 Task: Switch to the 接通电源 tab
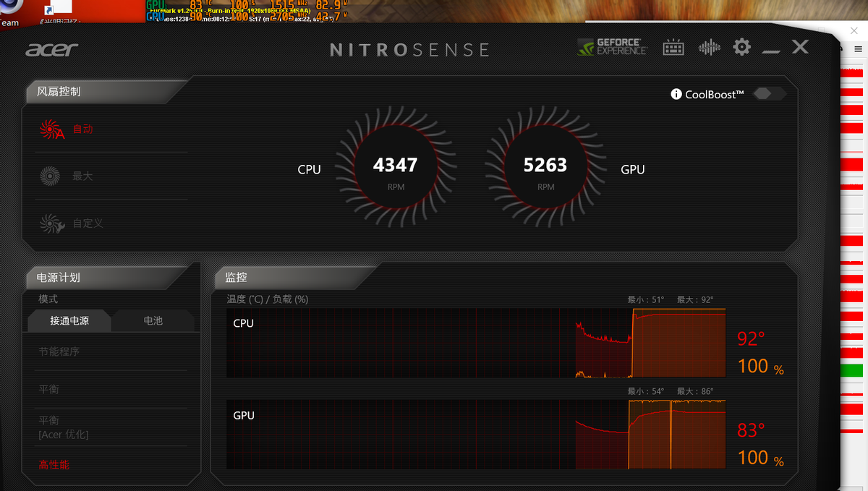[69, 320]
